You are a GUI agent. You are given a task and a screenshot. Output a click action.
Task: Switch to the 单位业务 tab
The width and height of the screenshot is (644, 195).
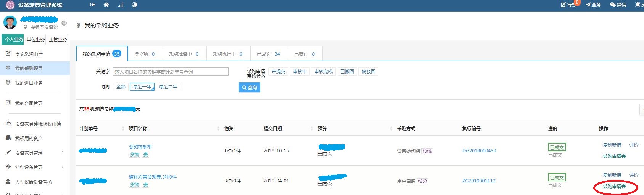35,40
